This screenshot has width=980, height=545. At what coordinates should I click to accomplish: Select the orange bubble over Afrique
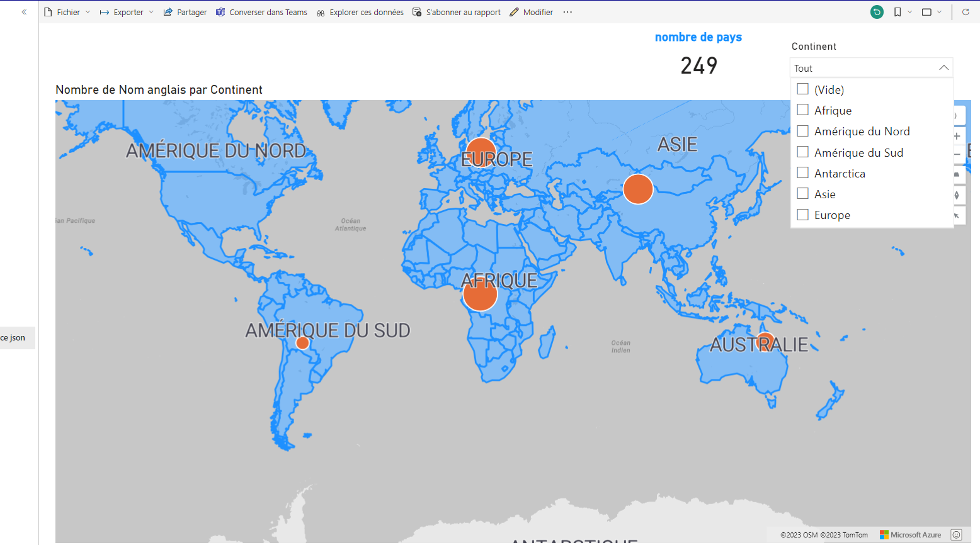(x=480, y=293)
